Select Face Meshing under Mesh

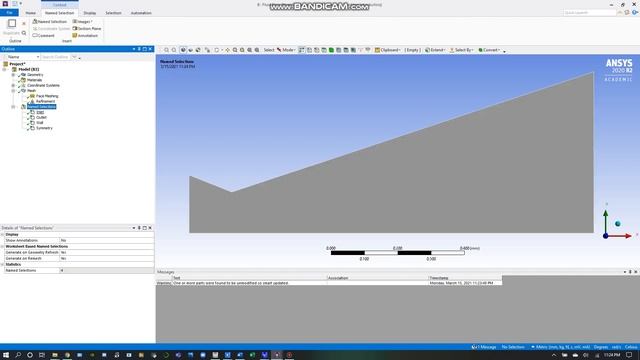point(47,96)
